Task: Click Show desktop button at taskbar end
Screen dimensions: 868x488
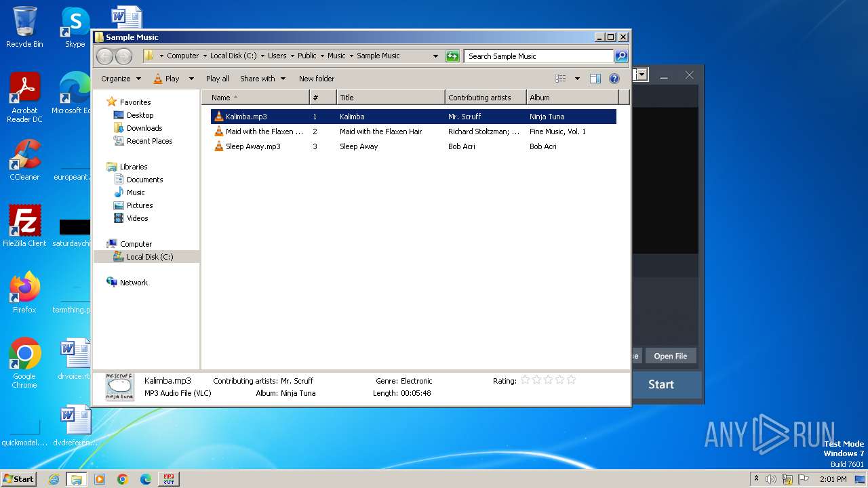Action: point(861,479)
